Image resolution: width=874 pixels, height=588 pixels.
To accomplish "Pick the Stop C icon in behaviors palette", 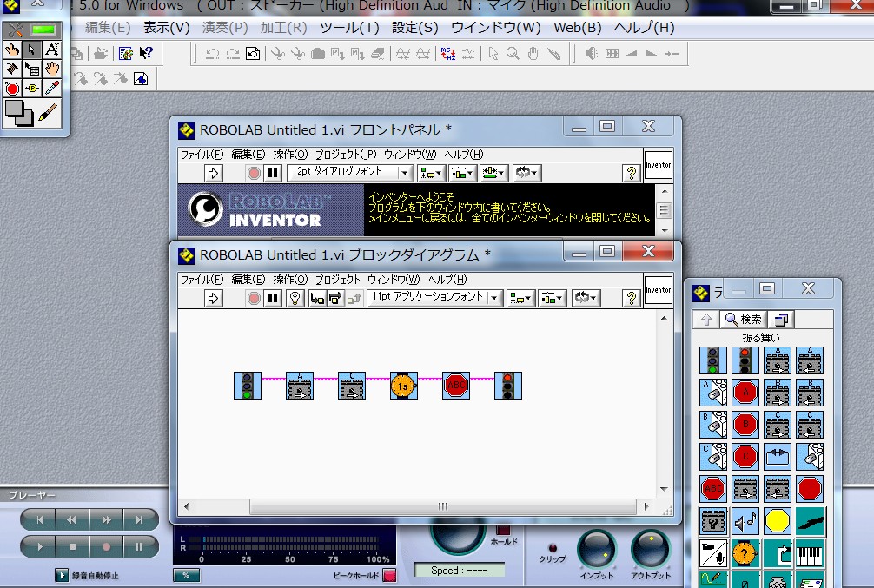I will (x=745, y=457).
